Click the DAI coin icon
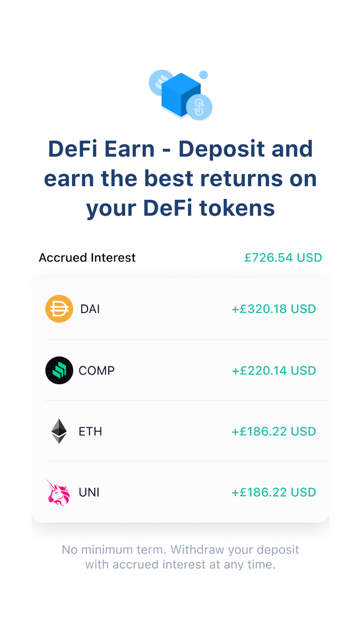 coord(59,309)
